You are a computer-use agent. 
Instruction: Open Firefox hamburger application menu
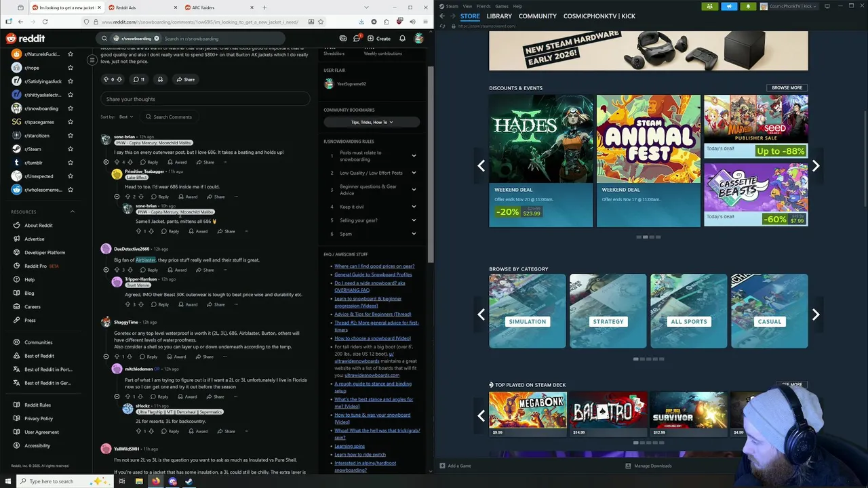coord(424,22)
